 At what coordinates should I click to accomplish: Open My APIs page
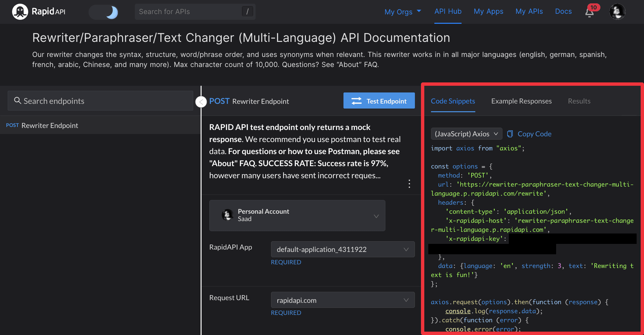529,11
